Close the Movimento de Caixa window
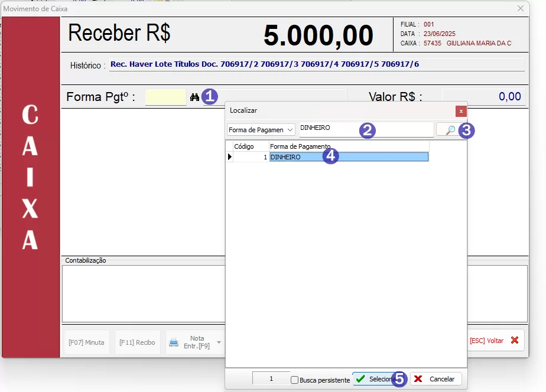This screenshot has width=546, height=392. tap(521, 8)
